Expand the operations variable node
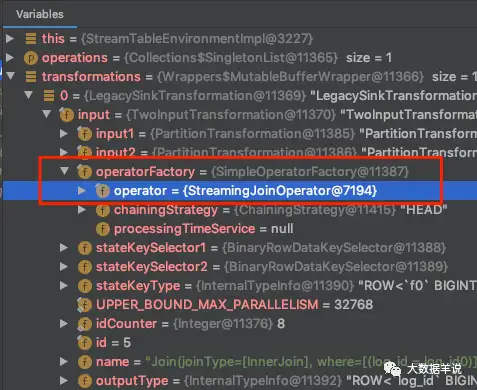The image size is (477, 390). tap(10, 57)
